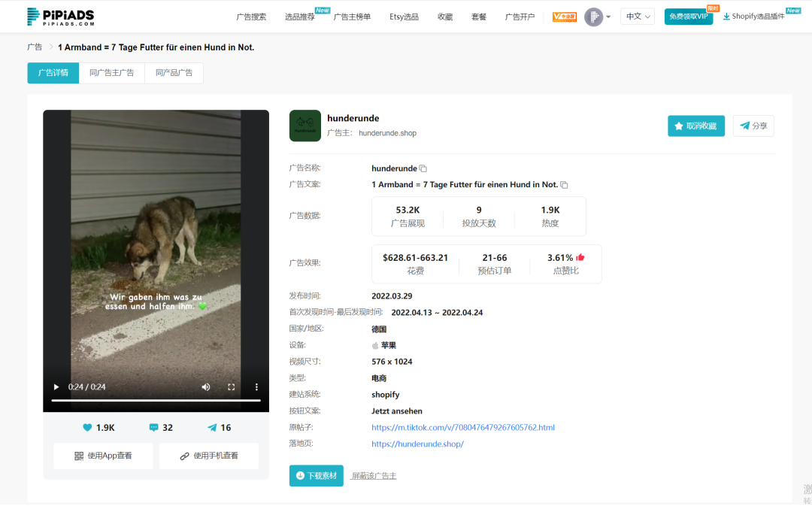Click 屏蔽该广告主 link
This screenshot has width=812, height=506.
tap(374, 476)
